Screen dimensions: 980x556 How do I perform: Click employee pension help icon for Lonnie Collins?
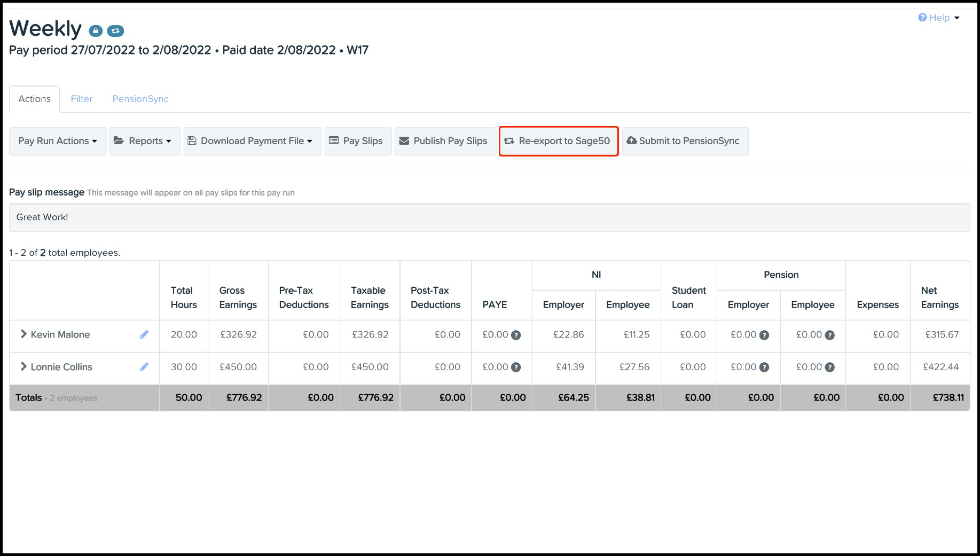coord(829,367)
